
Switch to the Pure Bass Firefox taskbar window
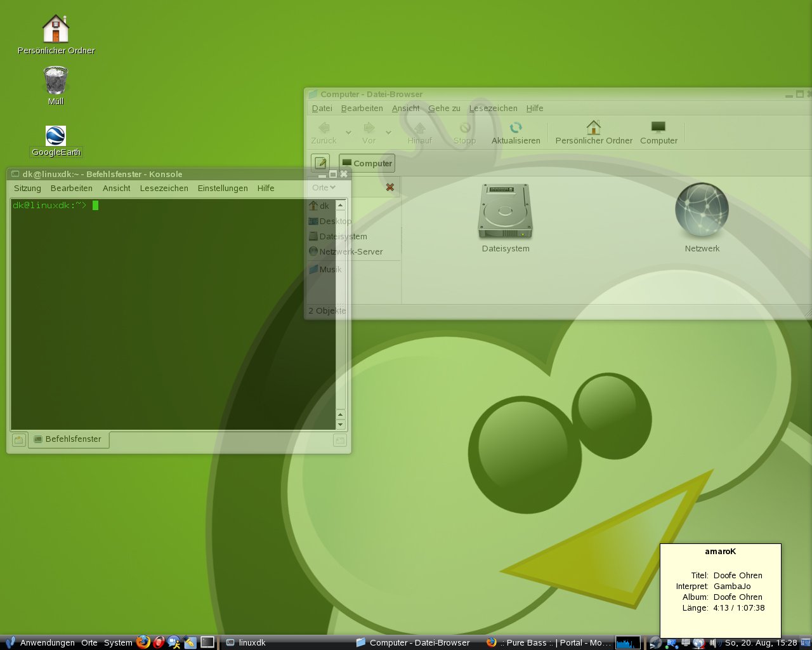tap(548, 642)
